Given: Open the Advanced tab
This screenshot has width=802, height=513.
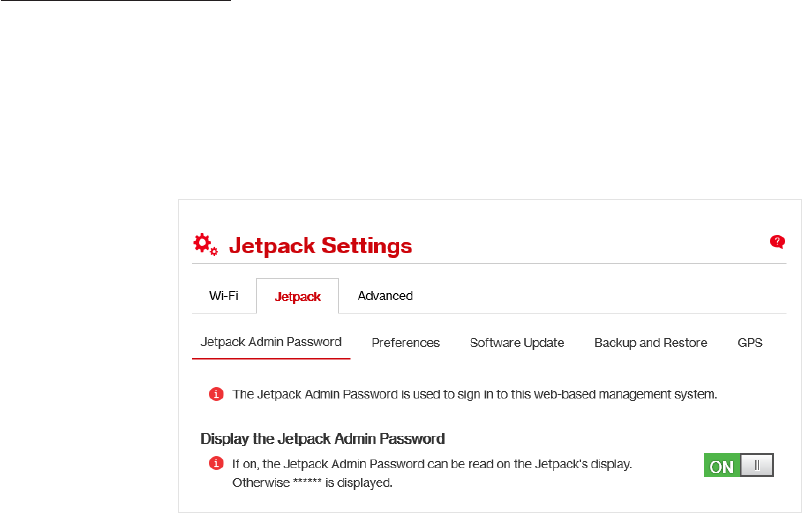Looking at the screenshot, I should [x=385, y=296].
